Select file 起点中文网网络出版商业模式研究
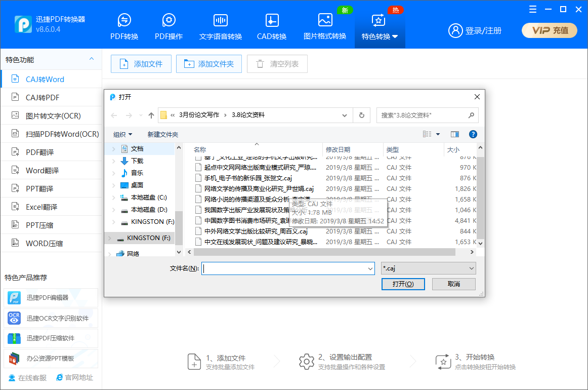The height and width of the screenshot is (390, 588). click(260, 168)
